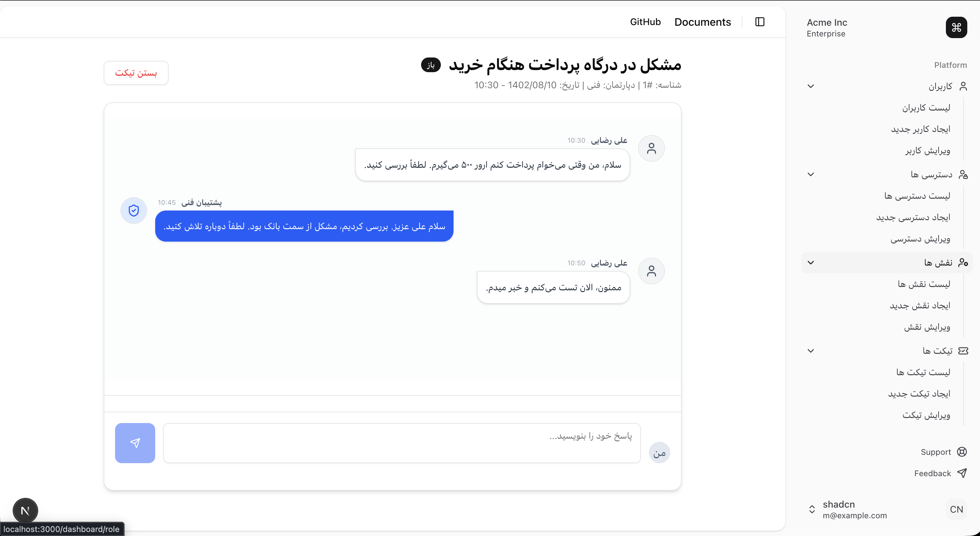Viewport: 980px width, 536px height.
Task: Click the Next.js dev tools badge
Action: (x=25, y=511)
